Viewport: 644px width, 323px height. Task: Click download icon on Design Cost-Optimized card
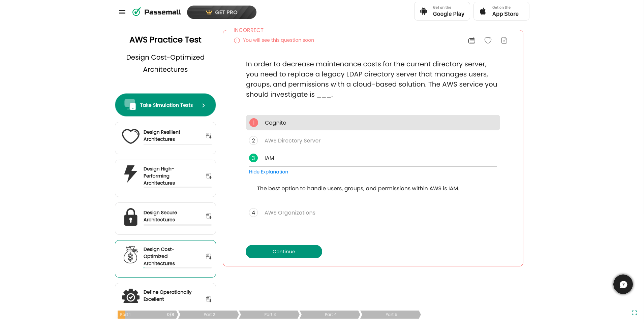tap(209, 257)
